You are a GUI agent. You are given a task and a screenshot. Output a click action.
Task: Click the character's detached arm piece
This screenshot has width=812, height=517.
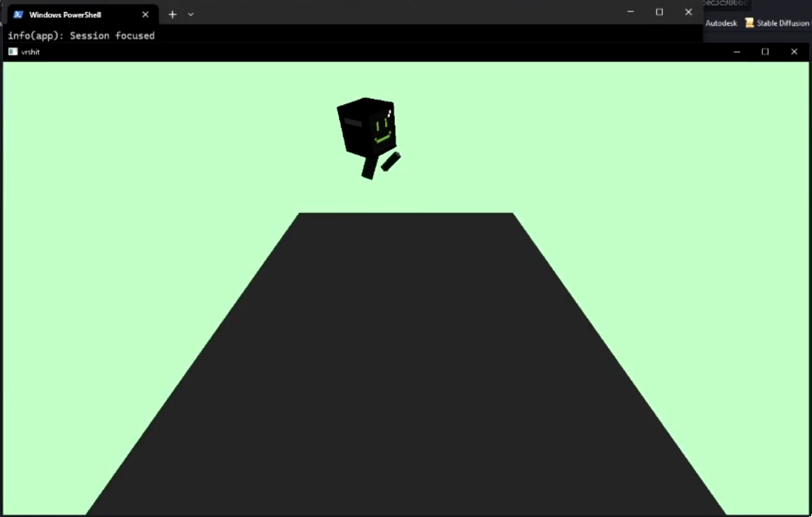point(389,162)
